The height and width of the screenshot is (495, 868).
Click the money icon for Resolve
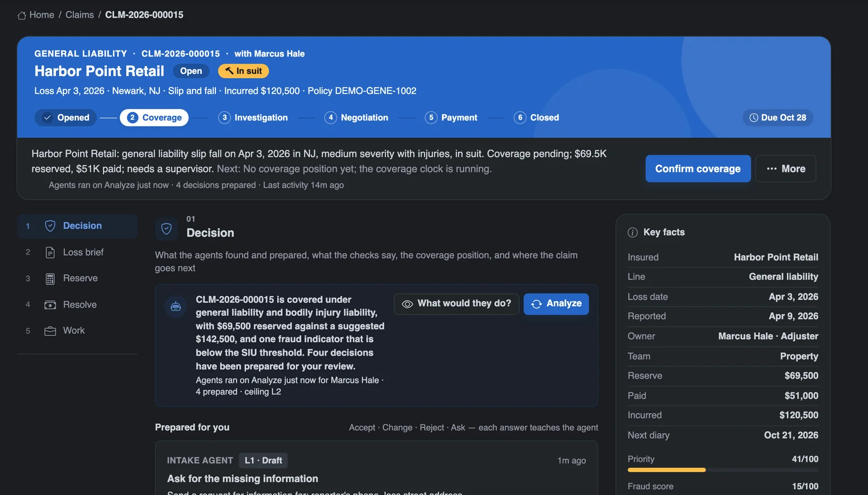pyautogui.click(x=50, y=305)
